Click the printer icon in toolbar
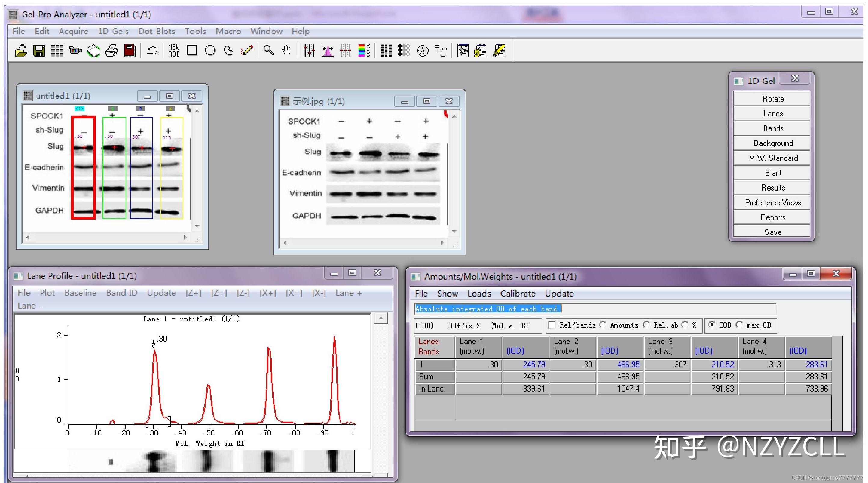This screenshot has height=483, width=868. [111, 51]
